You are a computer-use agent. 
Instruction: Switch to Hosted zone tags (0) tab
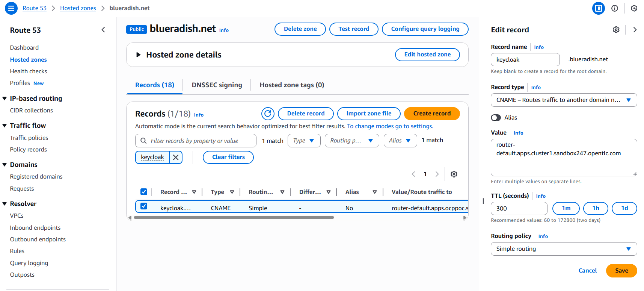292,85
